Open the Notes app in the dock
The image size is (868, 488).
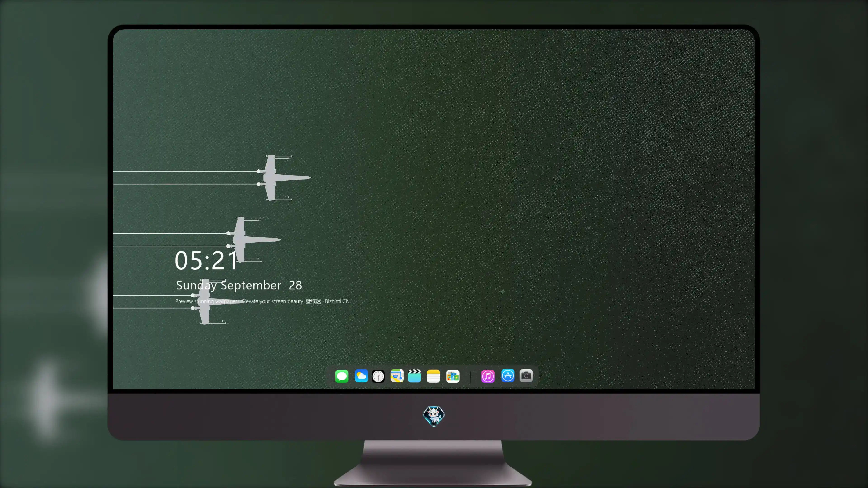click(x=433, y=376)
